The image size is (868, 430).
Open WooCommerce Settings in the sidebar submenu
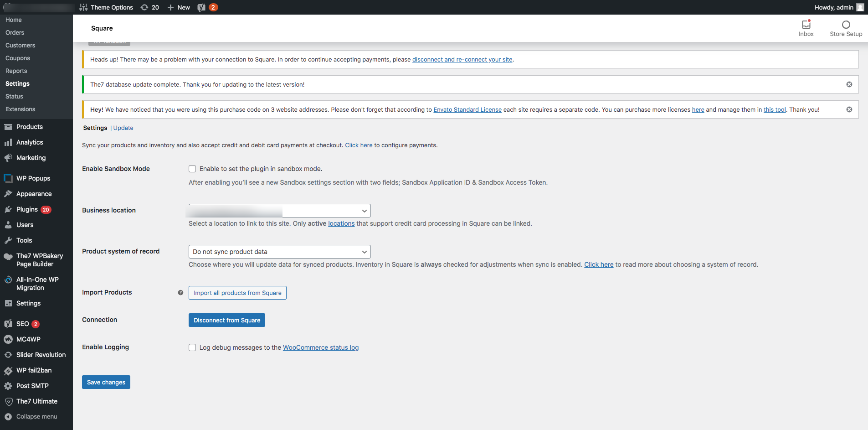(x=17, y=84)
